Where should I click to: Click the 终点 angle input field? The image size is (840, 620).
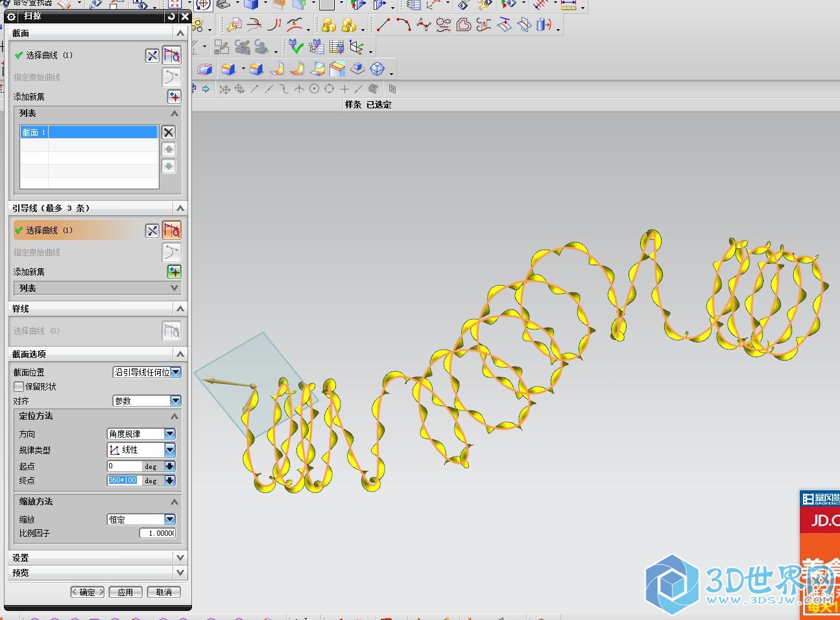click(123, 481)
